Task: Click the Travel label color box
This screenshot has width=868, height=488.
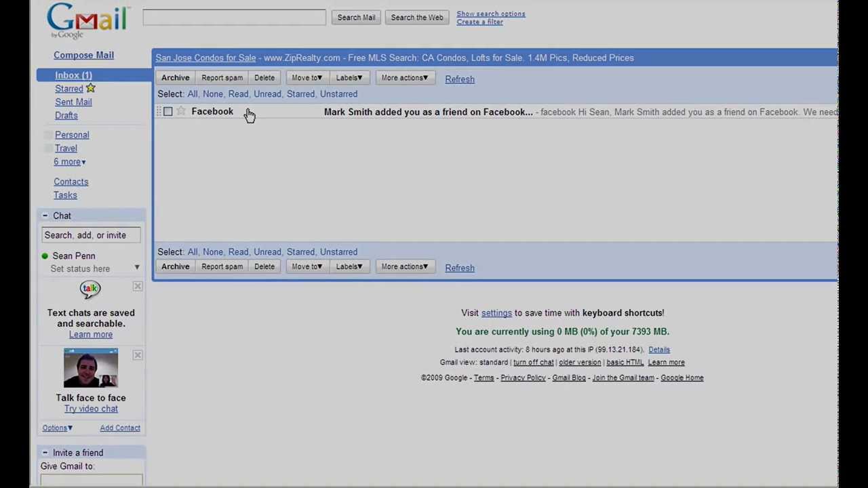Action: pyautogui.click(x=48, y=148)
